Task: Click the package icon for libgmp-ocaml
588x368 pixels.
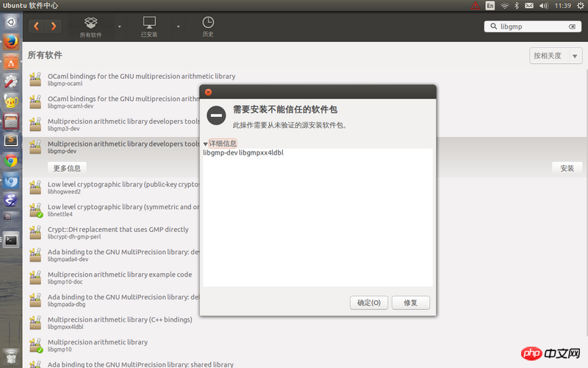Action: [35, 79]
